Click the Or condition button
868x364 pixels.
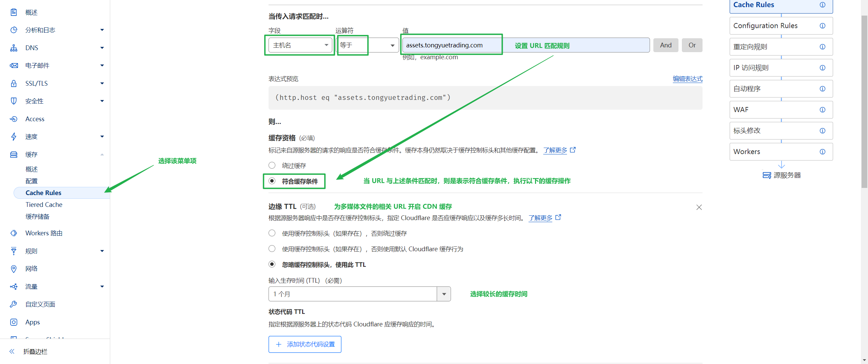click(x=692, y=45)
